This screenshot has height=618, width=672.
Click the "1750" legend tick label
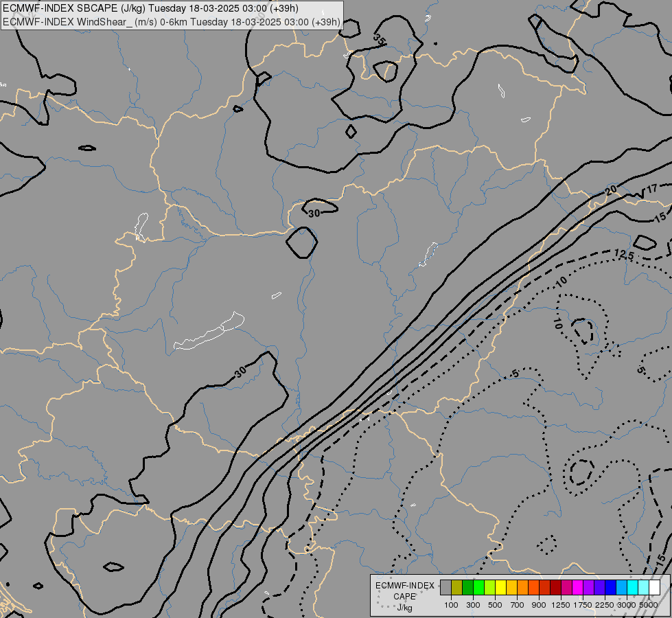[x=583, y=605]
